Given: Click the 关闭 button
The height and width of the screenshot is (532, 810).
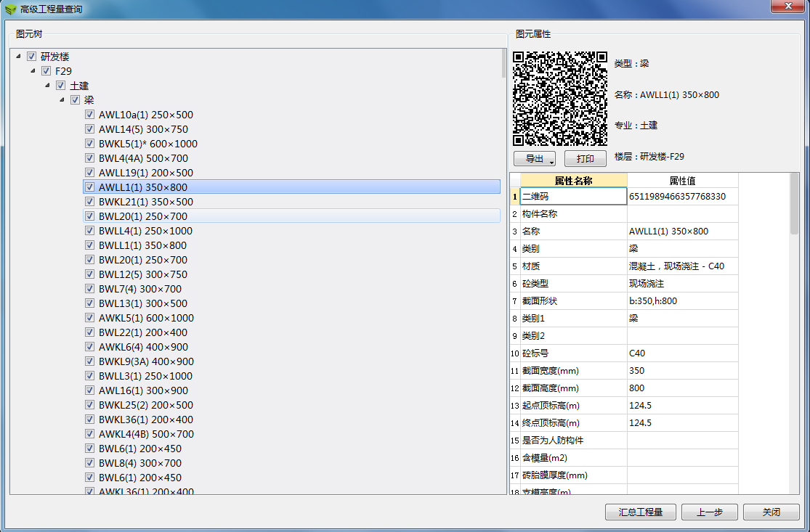Looking at the screenshot, I should (771, 512).
